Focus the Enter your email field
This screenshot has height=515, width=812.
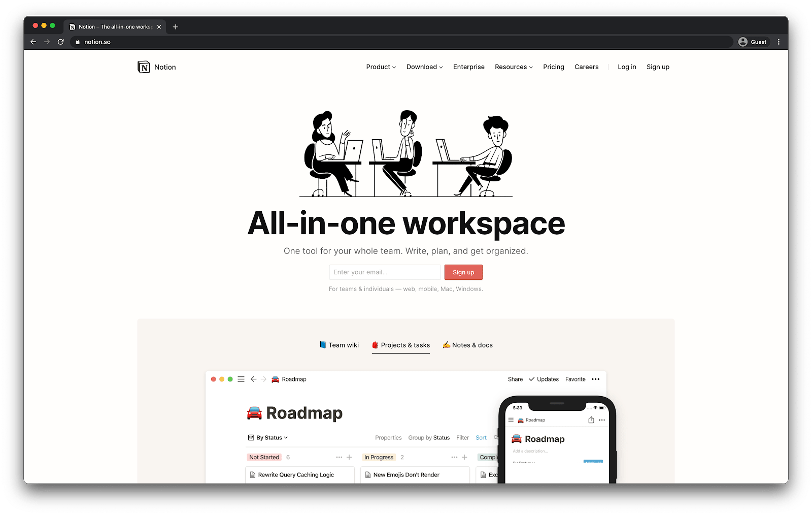coord(385,272)
